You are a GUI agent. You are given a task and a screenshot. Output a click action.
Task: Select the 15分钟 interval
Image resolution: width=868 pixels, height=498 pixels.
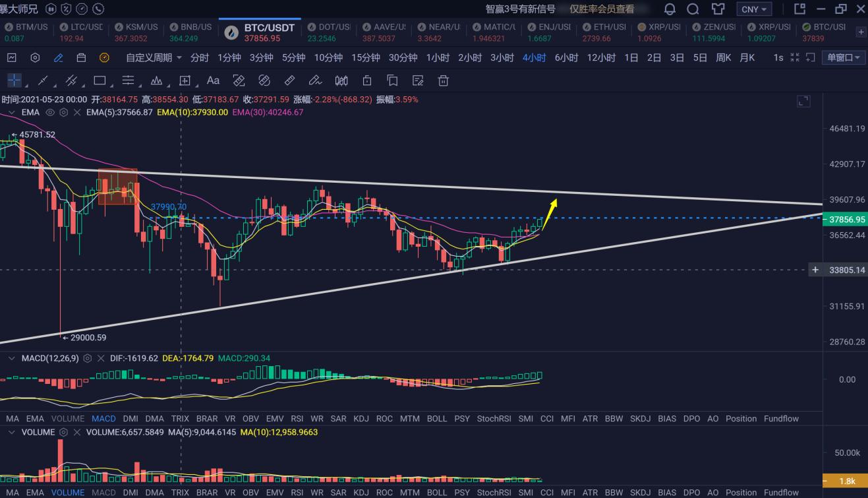[x=365, y=58]
